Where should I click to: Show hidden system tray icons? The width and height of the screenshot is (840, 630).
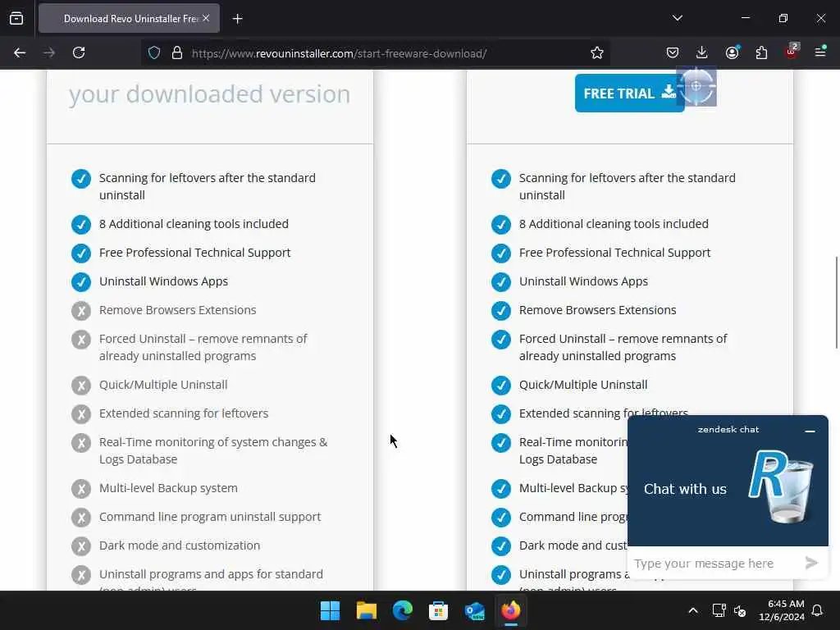692,610
